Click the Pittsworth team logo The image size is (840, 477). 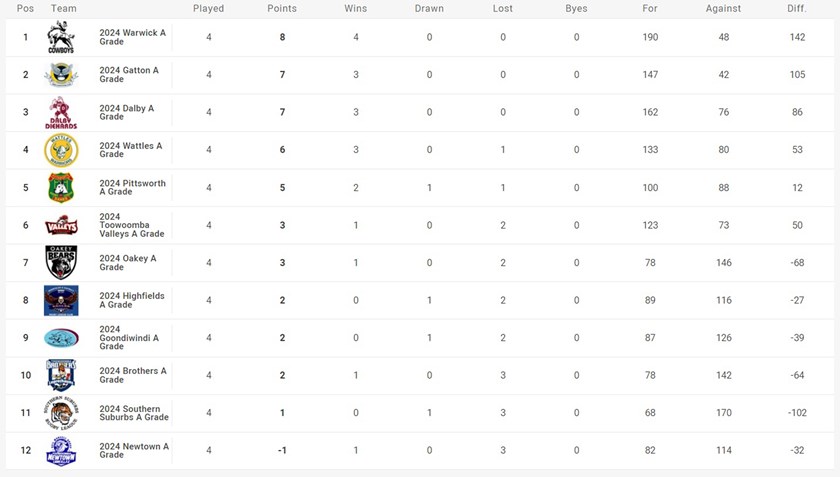pyautogui.click(x=61, y=188)
